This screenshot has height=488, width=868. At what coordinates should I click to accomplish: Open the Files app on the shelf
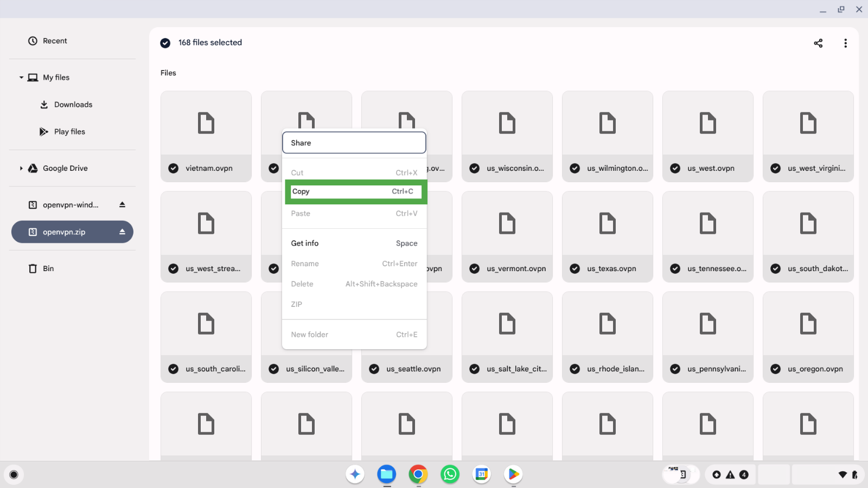387,474
